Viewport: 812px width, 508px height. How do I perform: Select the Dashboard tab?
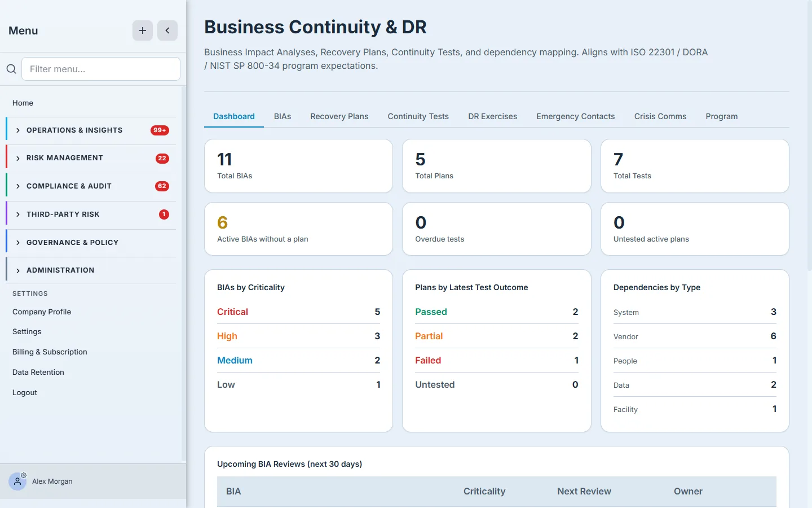234,116
